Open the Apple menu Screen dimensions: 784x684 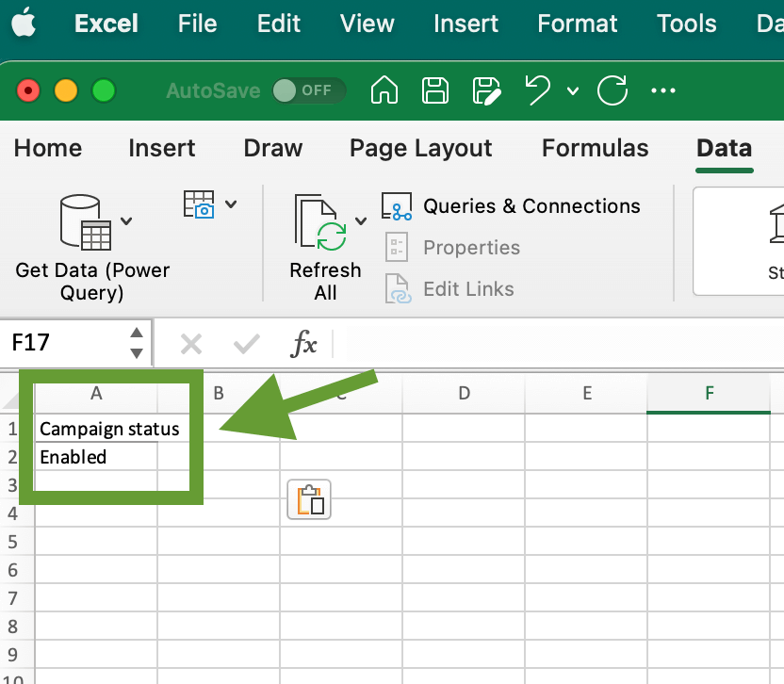pyautogui.click(x=24, y=23)
